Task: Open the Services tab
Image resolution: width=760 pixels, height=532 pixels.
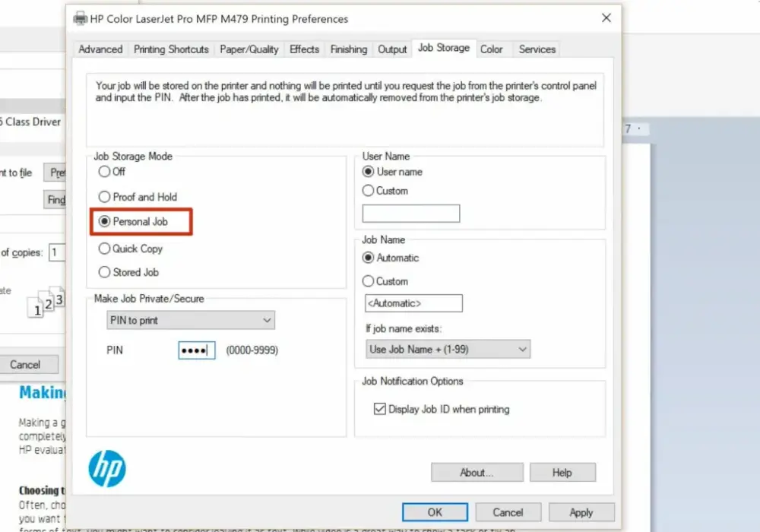Action: [x=537, y=49]
